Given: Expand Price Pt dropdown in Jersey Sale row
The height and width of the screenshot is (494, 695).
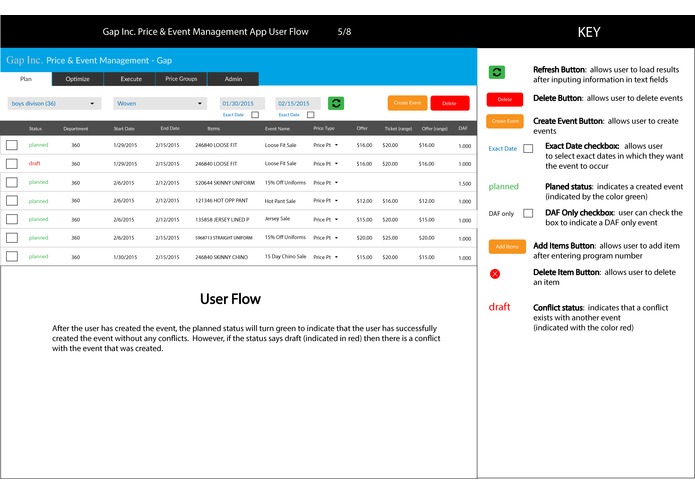Looking at the screenshot, I should pyautogui.click(x=326, y=219).
